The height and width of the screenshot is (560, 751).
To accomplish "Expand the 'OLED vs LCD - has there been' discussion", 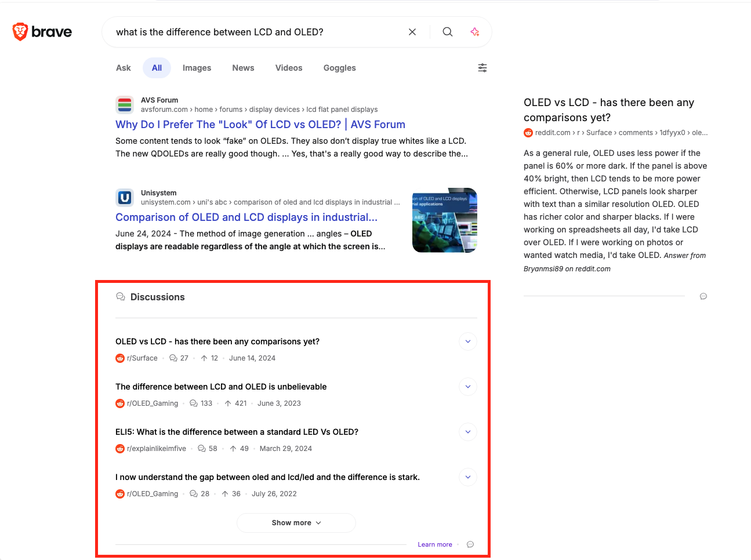I will pos(468,341).
